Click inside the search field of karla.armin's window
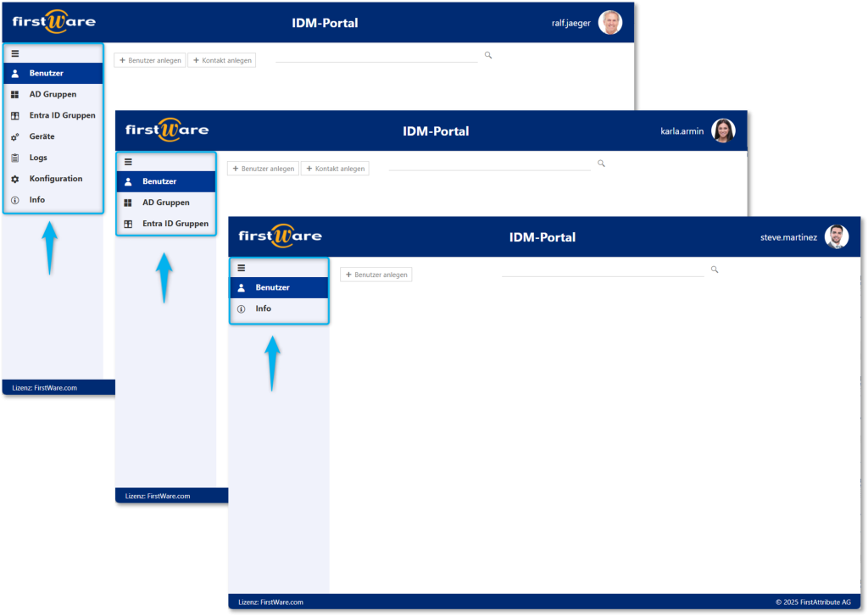868x616 pixels. coord(489,164)
